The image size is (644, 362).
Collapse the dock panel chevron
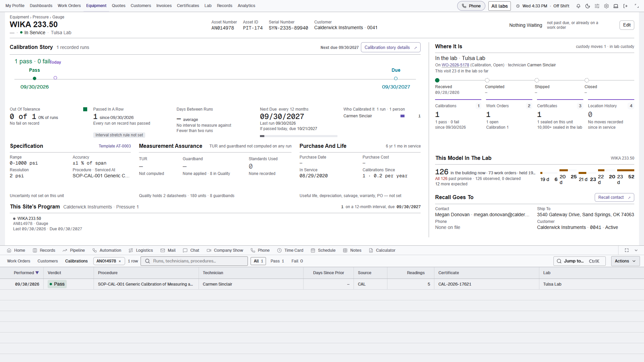point(636,250)
